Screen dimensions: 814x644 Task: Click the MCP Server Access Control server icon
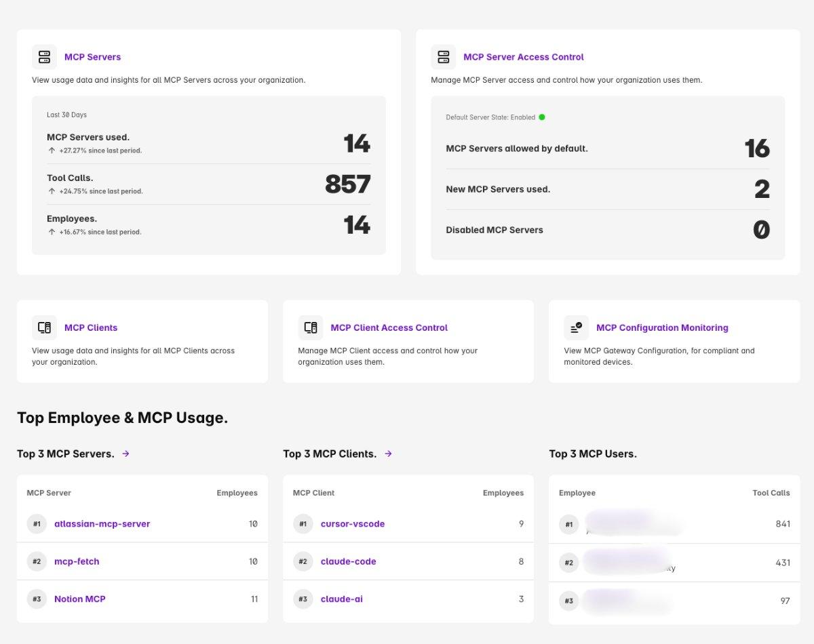(x=444, y=57)
